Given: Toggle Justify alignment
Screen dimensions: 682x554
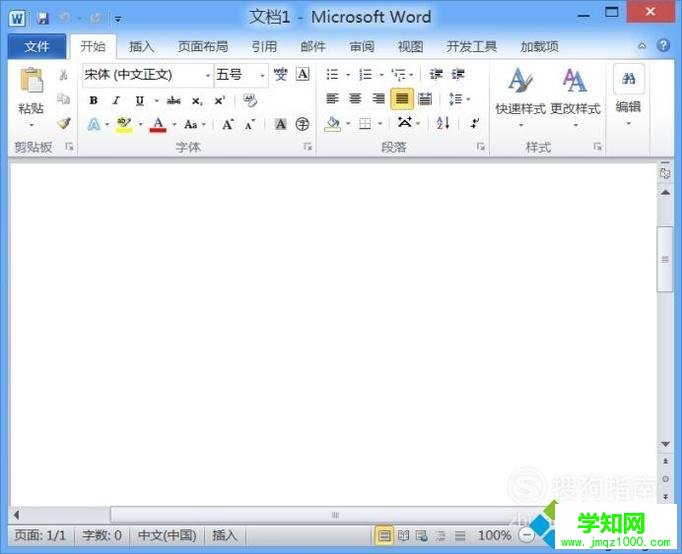Looking at the screenshot, I should [x=401, y=99].
